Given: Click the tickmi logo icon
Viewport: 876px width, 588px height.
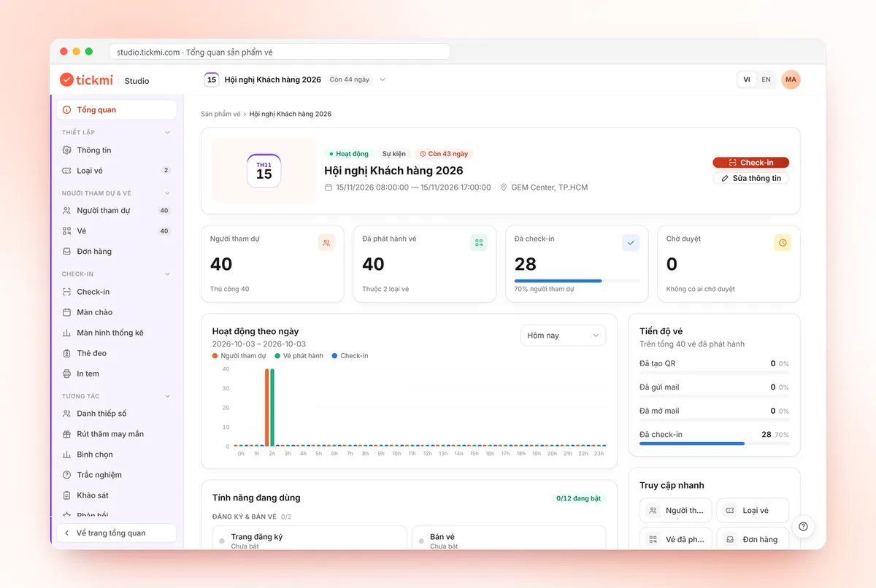Looking at the screenshot, I should (66, 80).
